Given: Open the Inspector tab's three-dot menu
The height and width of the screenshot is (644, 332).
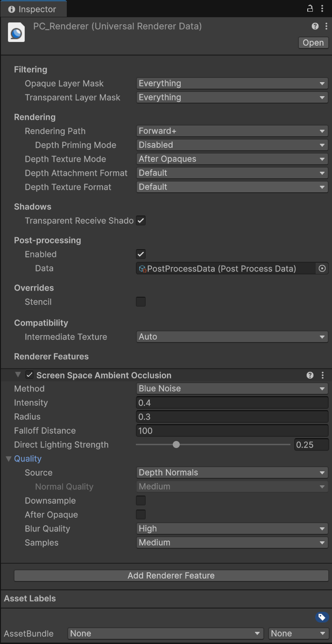Looking at the screenshot, I should (322, 8).
